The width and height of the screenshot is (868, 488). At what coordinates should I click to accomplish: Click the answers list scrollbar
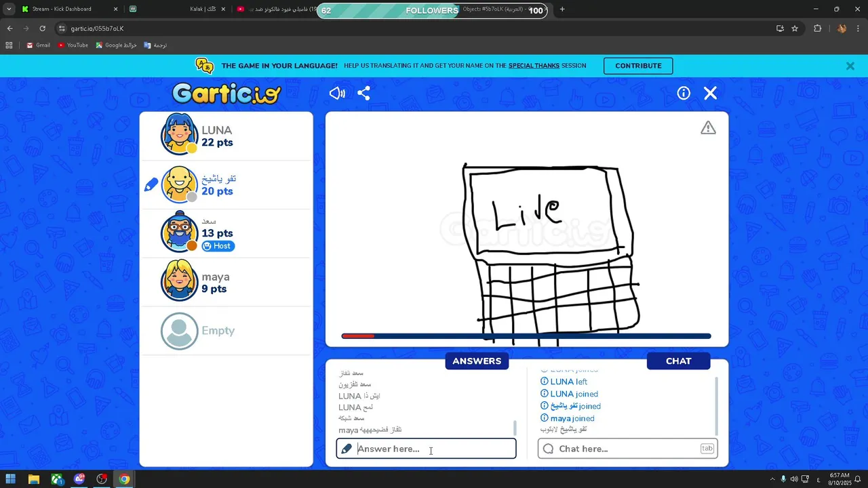coord(515,428)
